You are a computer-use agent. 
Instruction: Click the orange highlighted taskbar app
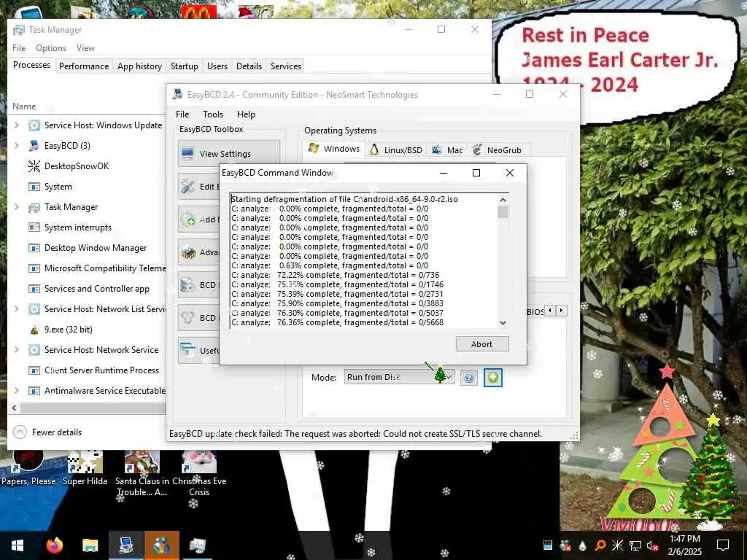tap(161, 545)
